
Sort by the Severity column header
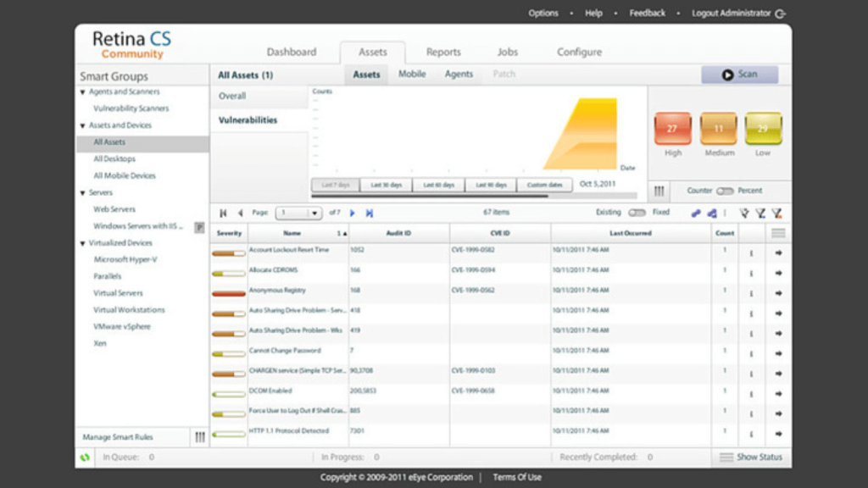click(x=229, y=234)
